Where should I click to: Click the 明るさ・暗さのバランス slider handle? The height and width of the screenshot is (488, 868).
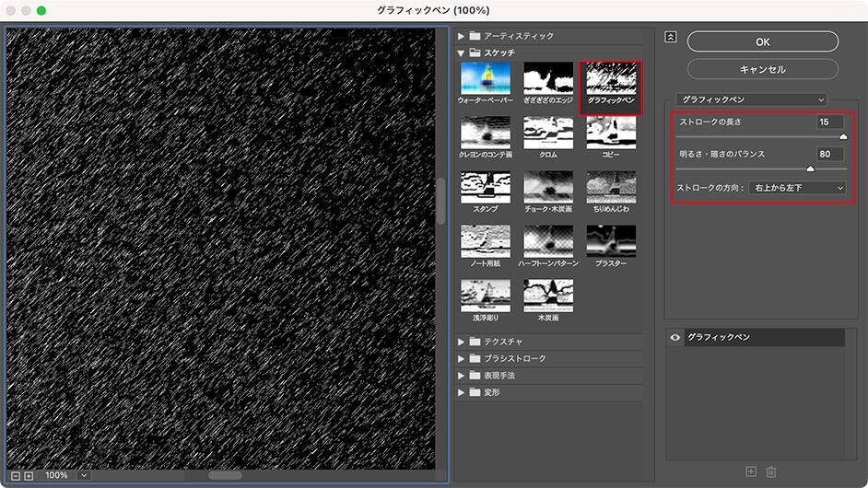click(x=810, y=169)
